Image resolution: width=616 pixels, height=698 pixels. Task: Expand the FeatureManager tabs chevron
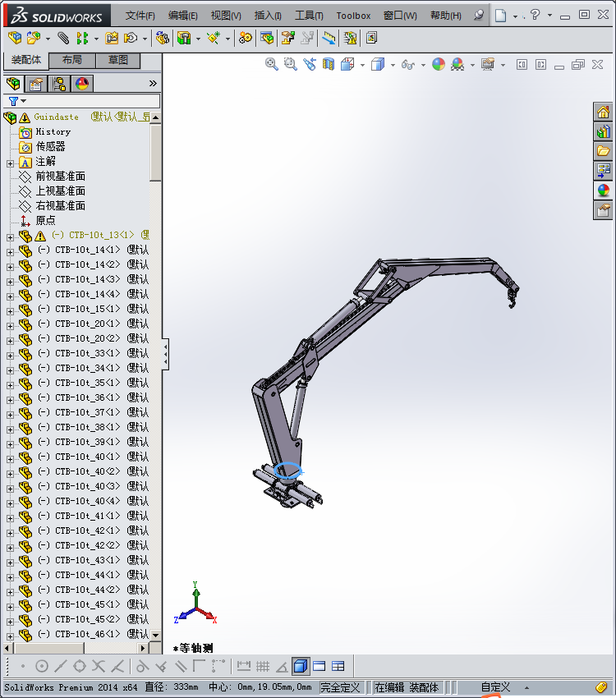coord(153,83)
